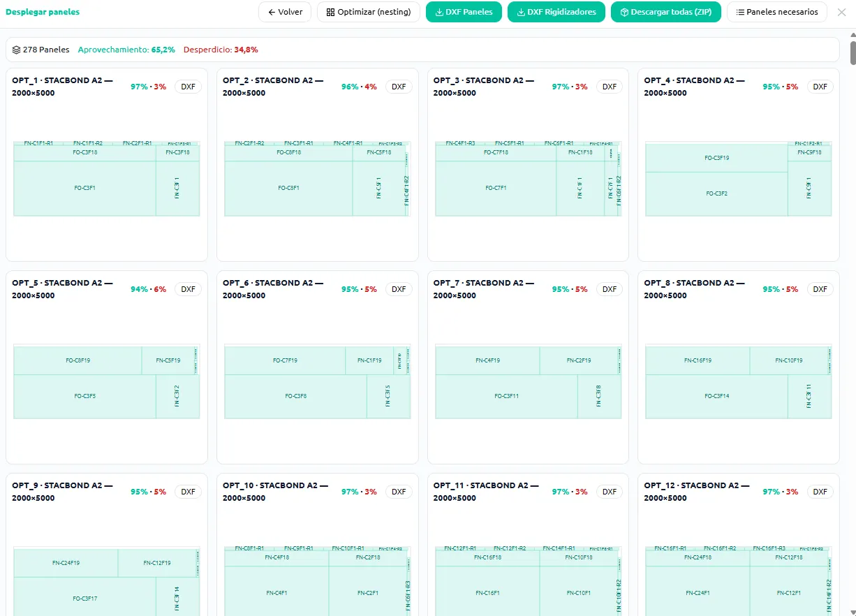The image size is (856, 616).
Task: Click the 96% · 4% usage on OPT_2
Action: (x=359, y=87)
